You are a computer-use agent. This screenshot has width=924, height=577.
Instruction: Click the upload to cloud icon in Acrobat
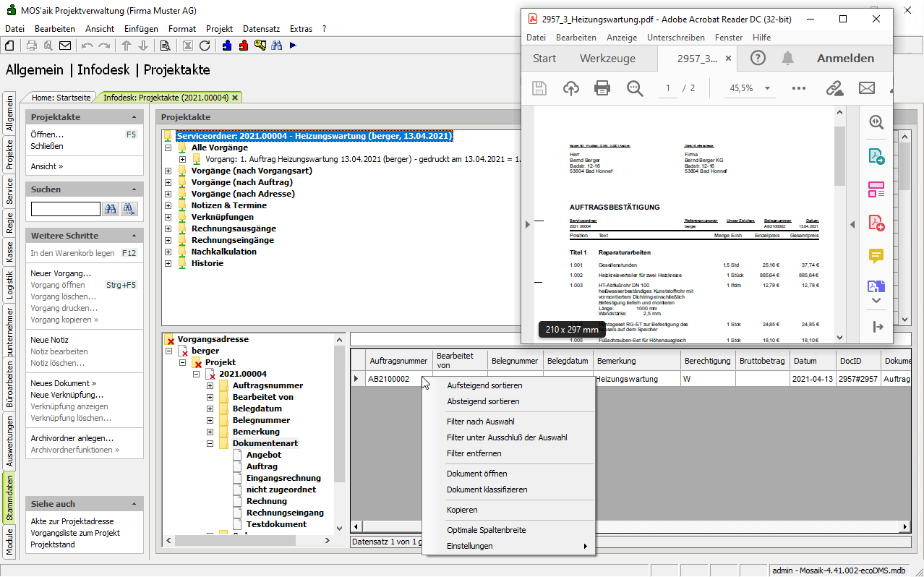tap(571, 88)
